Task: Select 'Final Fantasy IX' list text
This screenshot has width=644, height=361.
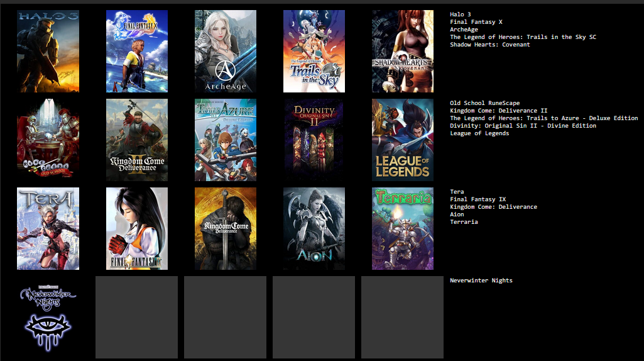Action: point(478,199)
